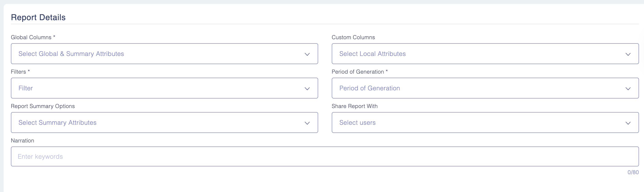The image size is (644, 192).
Task: Click the Report Details heading
Action: point(38,17)
